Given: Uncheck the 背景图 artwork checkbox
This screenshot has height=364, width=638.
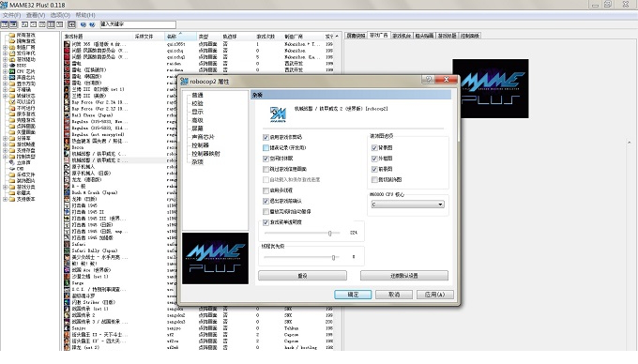Looking at the screenshot, I should 374,148.
